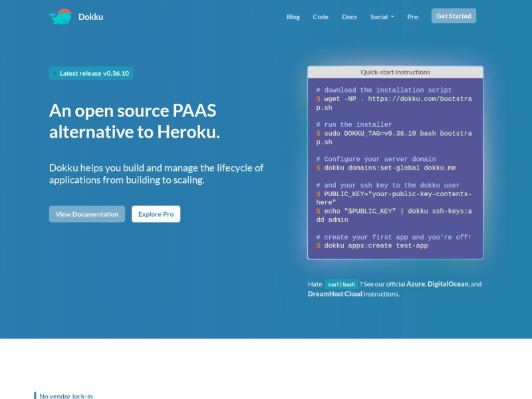The height and width of the screenshot is (399, 532).
Task: Expand the Social dropdown menu
Action: pyautogui.click(x=382, y=17)
